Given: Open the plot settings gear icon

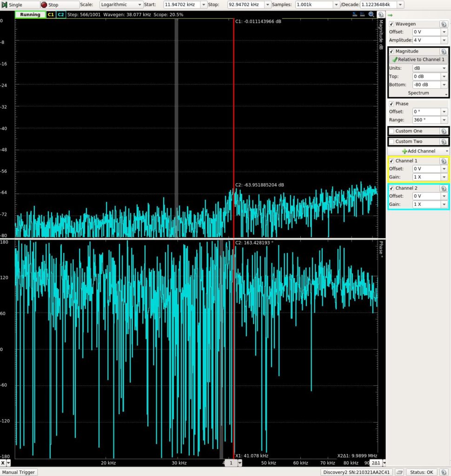Looking at the screenshot, I should (381, 14).
